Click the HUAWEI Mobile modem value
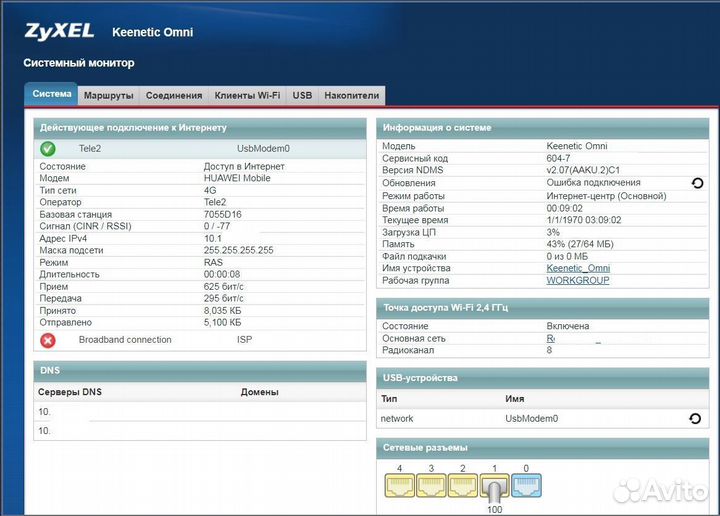Image resolution: width=720 pixels, height=516 pixels. (x=237, y=178)
